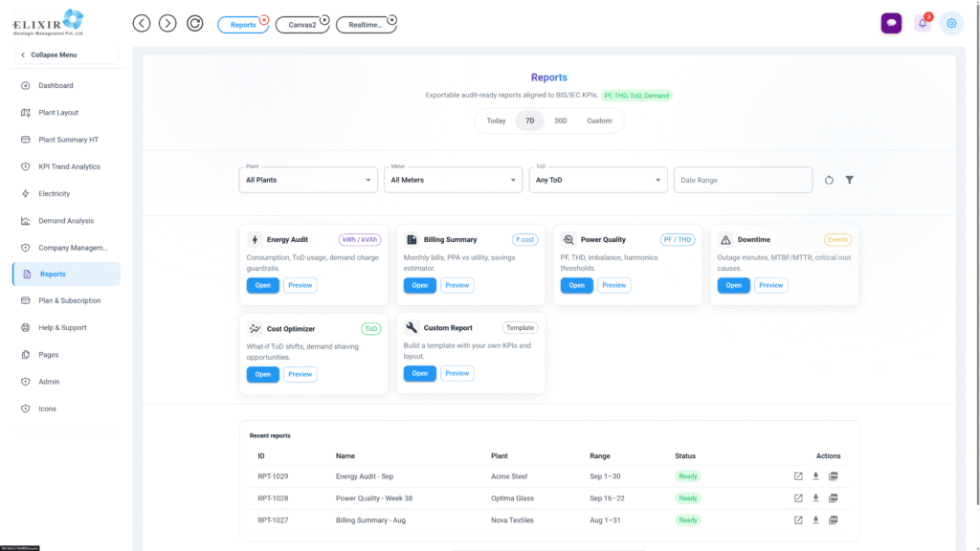Open the Energy Audit report
Image resolution: width=980 pixels, height=551 pixels.
263,285
